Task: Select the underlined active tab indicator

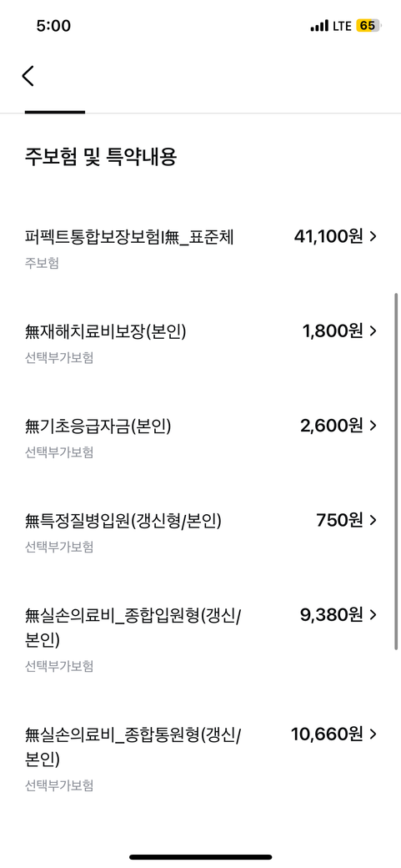Action: pyautogui.click(x=55, y=112)
